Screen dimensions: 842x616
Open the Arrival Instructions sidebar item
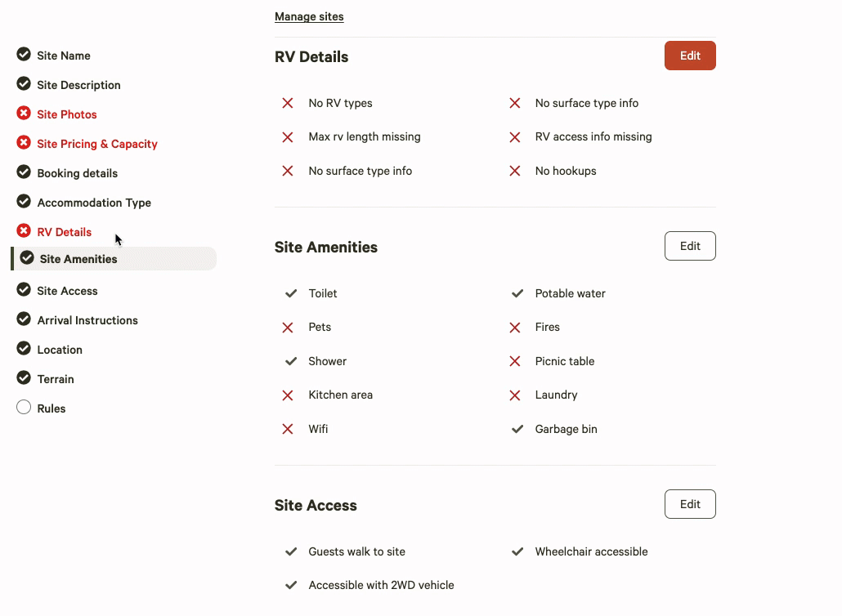[x=87, y=320]
